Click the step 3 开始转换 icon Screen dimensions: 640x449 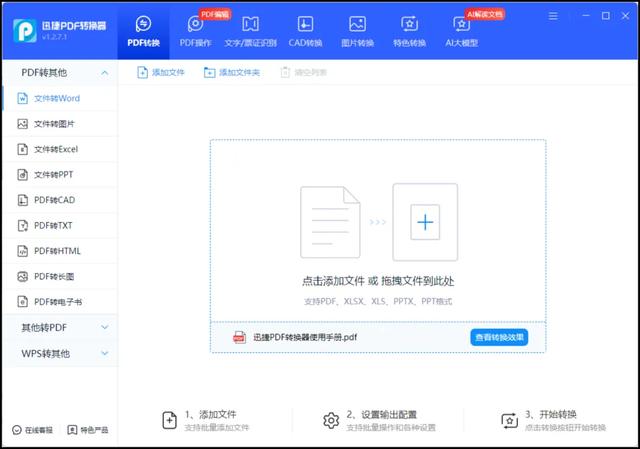[509, 421]
